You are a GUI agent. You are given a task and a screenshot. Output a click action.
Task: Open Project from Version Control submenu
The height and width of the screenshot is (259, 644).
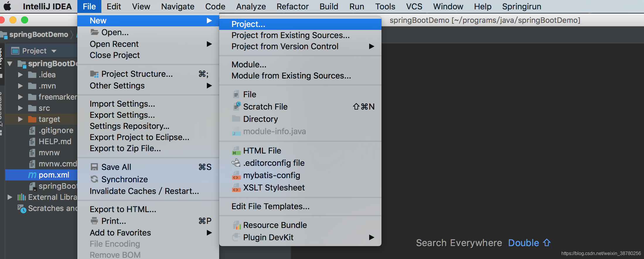tap(300, 46)
